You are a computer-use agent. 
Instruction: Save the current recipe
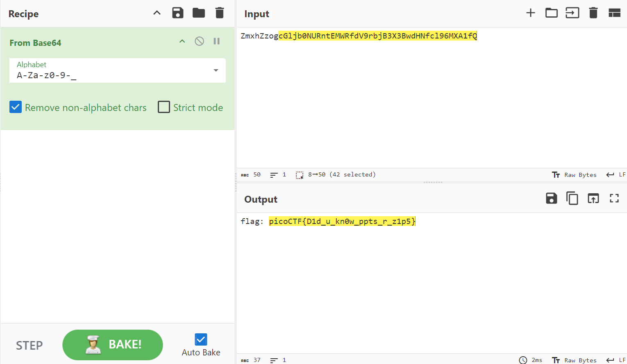177,13
